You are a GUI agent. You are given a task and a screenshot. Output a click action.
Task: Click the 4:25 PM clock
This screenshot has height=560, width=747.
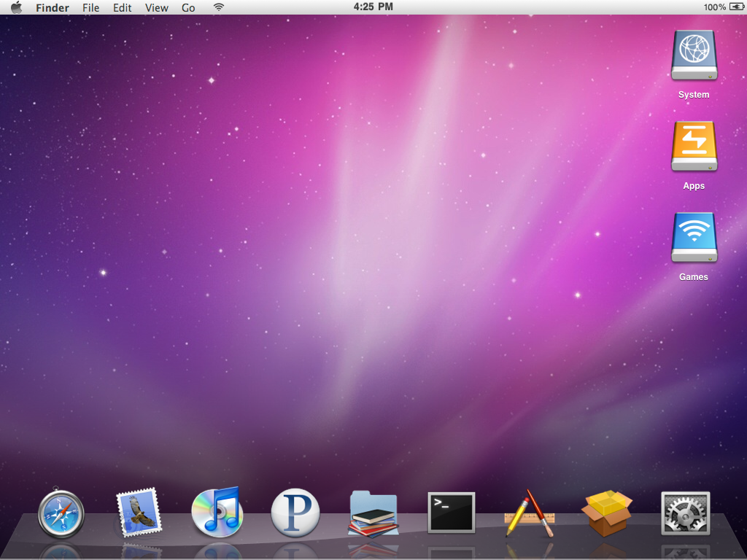(x=373, y=7)
